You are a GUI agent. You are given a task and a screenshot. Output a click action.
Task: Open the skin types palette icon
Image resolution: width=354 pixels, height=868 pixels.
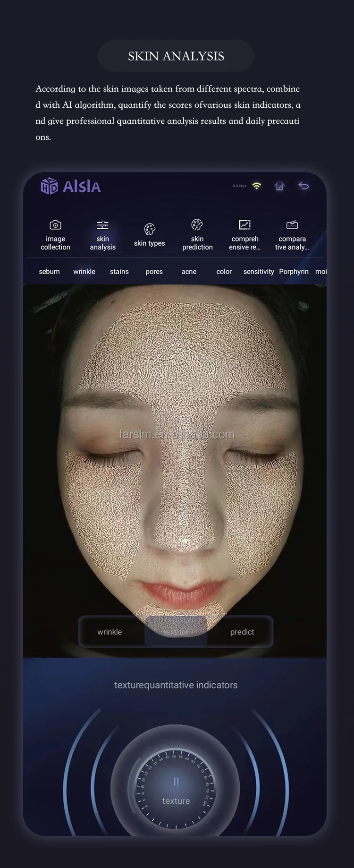coord(150,229)
